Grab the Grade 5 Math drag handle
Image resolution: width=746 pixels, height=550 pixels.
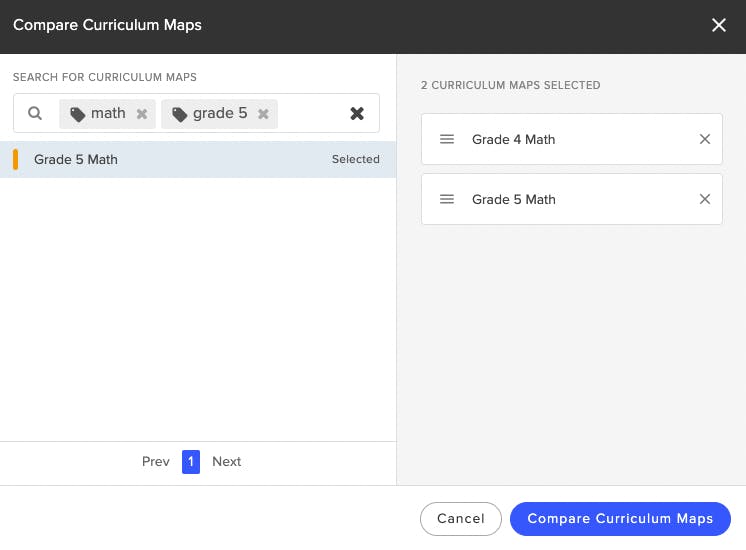pyautogui.click(x=447, y=199)
